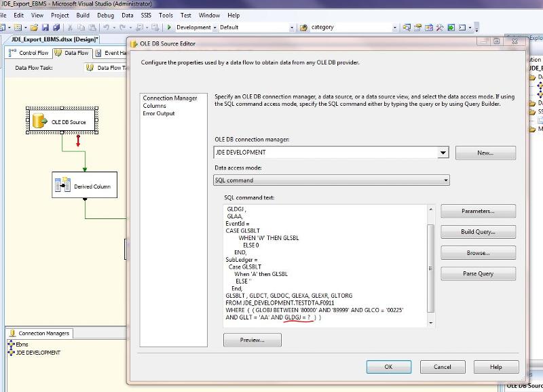Click the Add New Item toolbar icon
The height and width of the screenshot is (392, 543).
tap(18, 27)
